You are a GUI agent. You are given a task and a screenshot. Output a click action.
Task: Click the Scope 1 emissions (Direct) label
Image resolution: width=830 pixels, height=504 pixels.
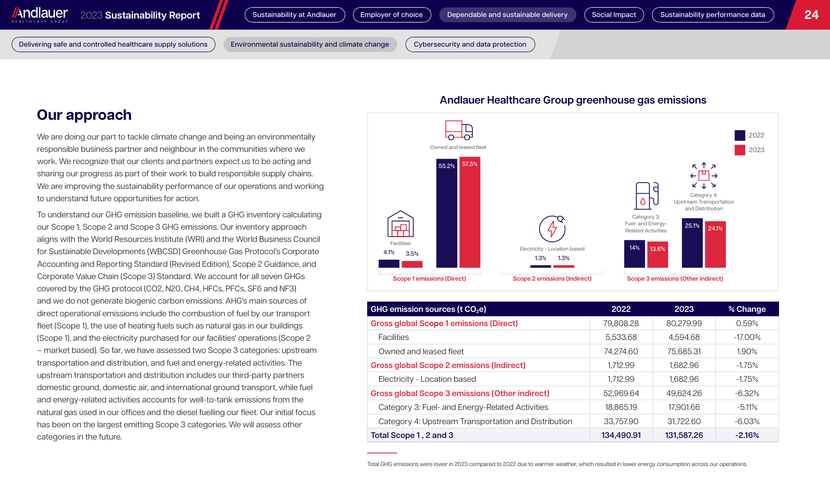click(x=429, y=279)
